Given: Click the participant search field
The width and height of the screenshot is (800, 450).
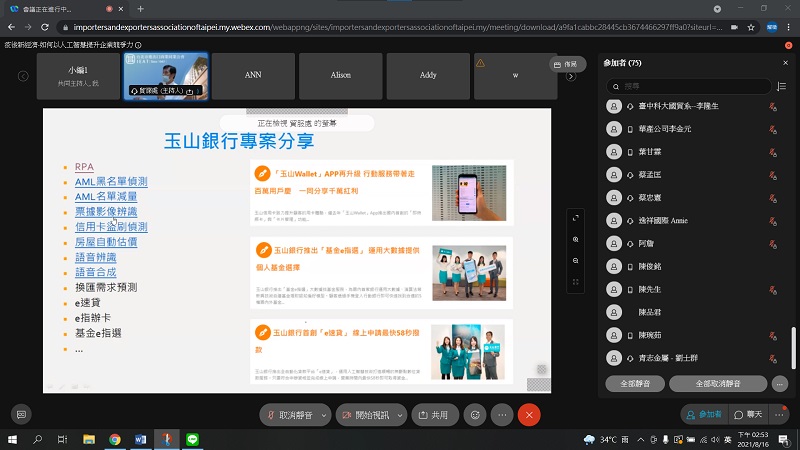Looking at the screenshot, I should (x=688, y=86).
